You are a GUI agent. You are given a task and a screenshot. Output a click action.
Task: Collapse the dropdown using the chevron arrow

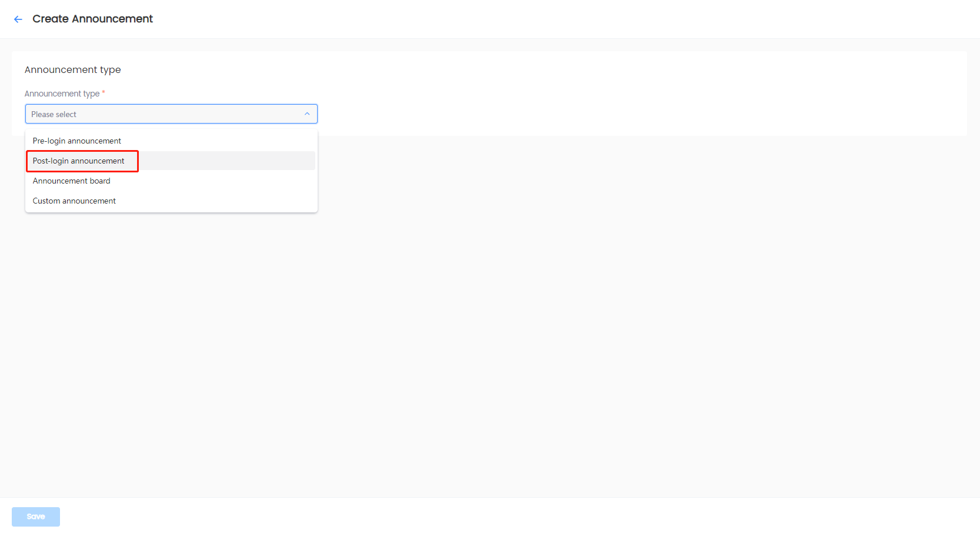307,114
